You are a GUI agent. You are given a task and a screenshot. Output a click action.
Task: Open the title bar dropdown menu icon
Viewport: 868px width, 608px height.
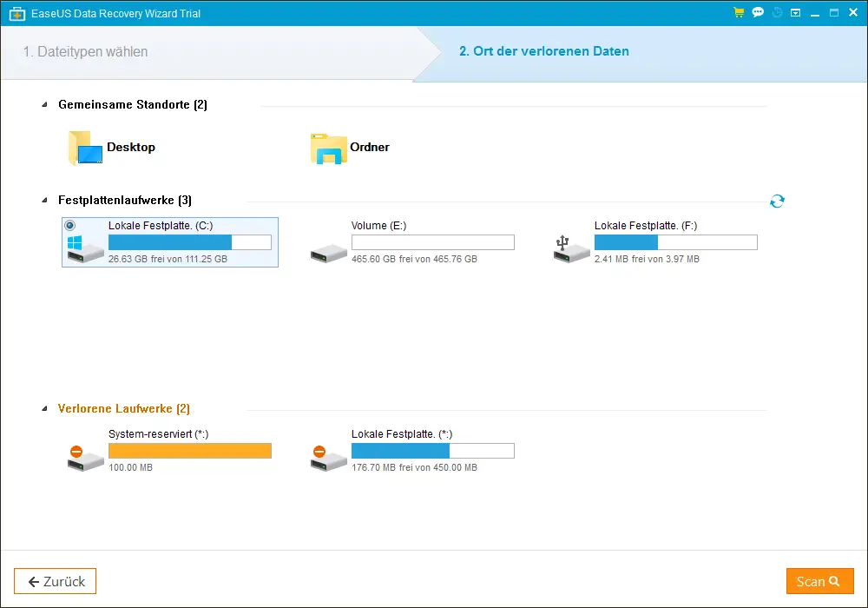[795, 12]
